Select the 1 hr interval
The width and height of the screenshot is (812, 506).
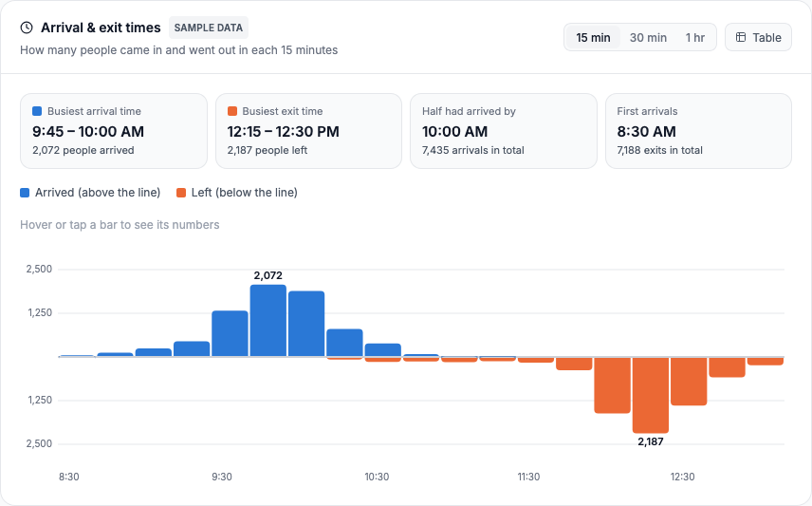pyautogui.click(x=695, y=37)
